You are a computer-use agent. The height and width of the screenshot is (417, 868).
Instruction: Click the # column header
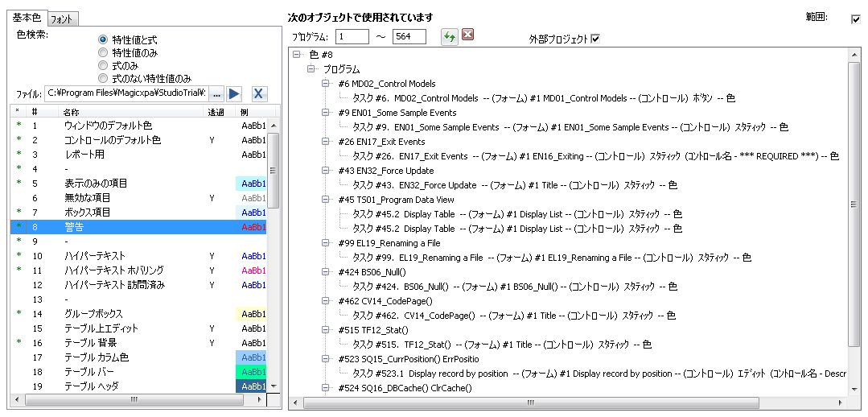tap(35, 112)
